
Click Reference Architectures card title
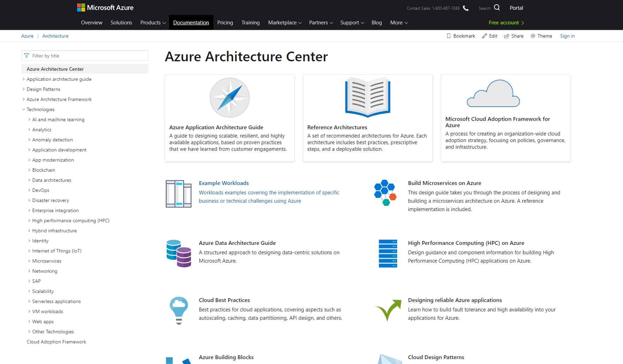[x=337, y=127]
